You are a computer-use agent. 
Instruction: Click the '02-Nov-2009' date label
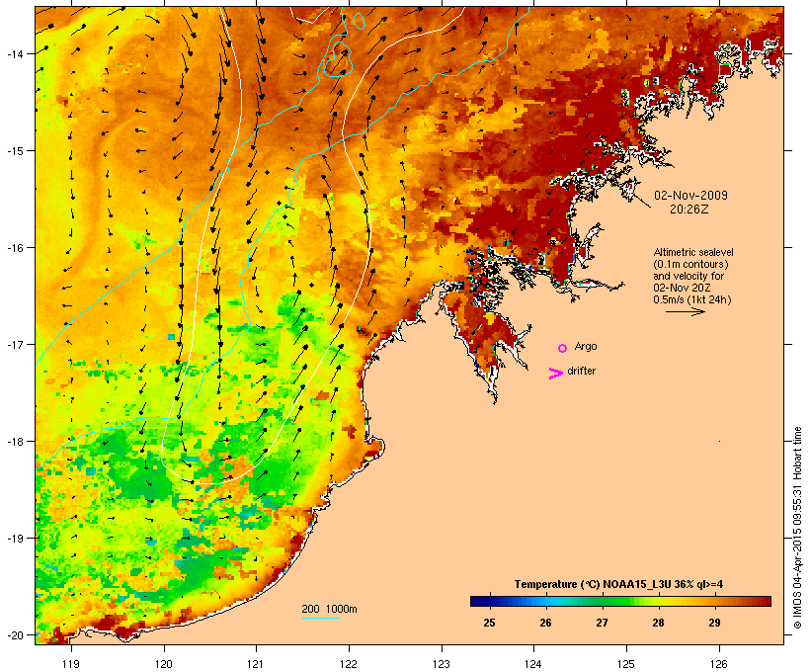pos(690,196)
